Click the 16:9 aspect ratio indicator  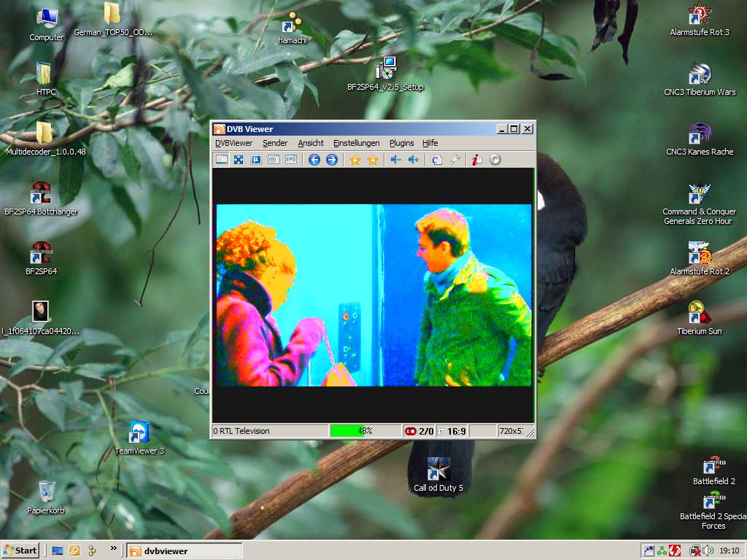tap(452, 431)
